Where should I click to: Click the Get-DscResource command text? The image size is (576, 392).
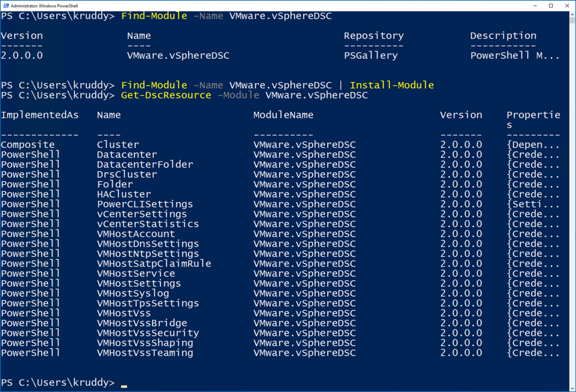[x=166, y=95]
